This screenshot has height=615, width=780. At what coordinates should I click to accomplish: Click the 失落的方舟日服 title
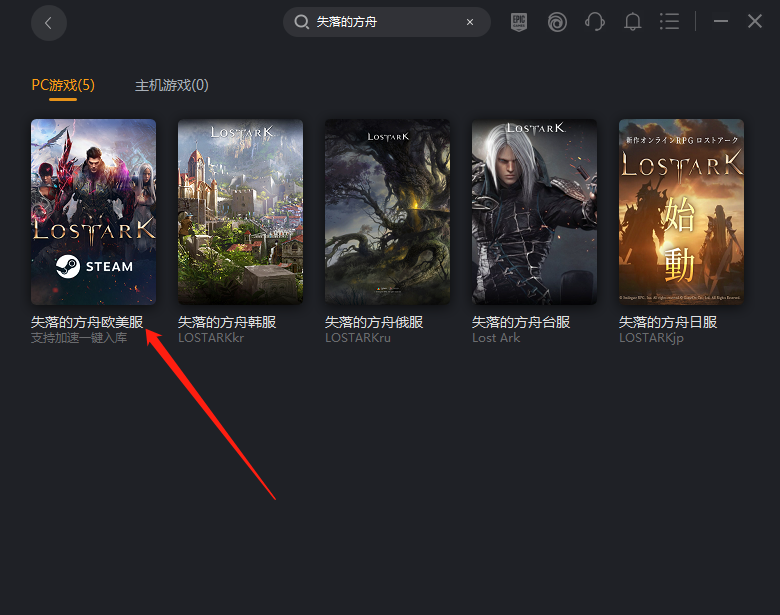[x=668, y=322]
